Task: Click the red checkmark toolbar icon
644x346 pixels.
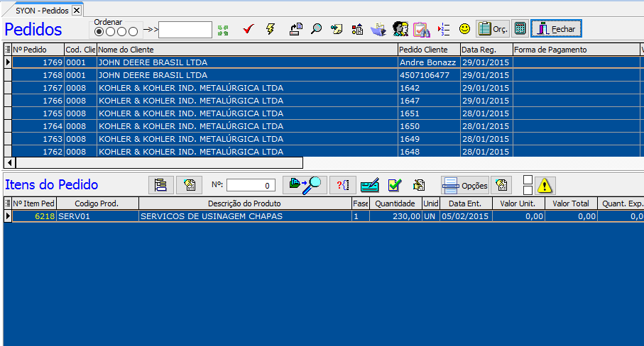Action: coord(248,30)
